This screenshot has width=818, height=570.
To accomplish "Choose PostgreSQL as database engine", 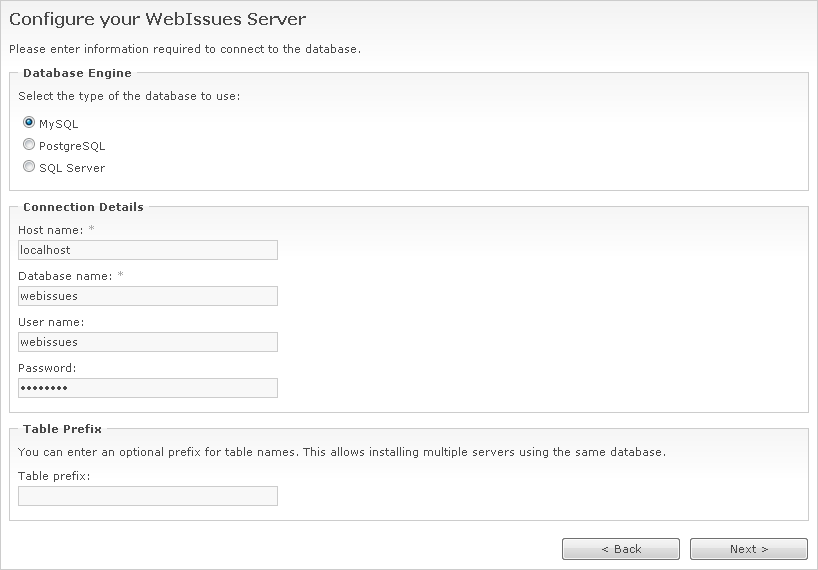I will (29, 144).
